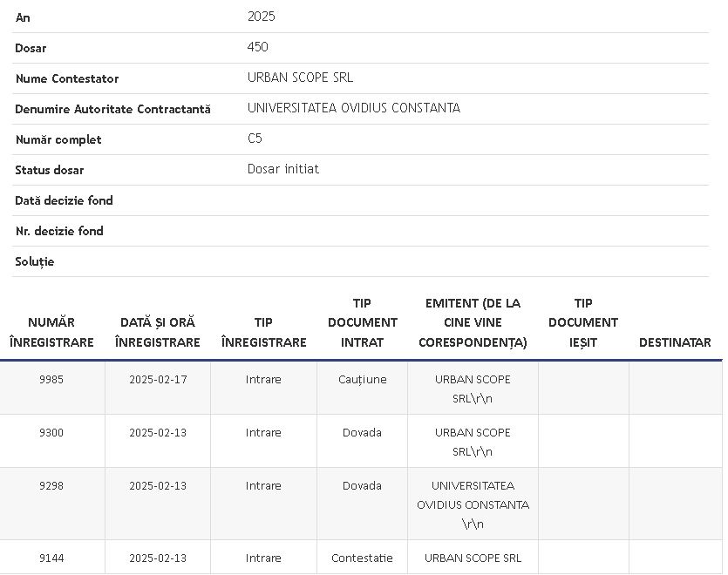
Task: Click the 2025-02-17 date cell
Action: [x=158, y=380]
